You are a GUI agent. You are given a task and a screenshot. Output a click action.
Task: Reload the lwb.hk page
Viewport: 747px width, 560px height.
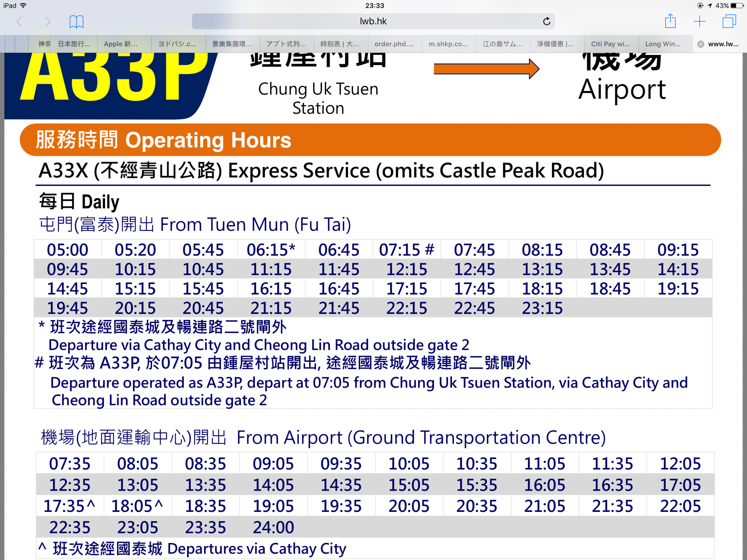coord(546,22)
